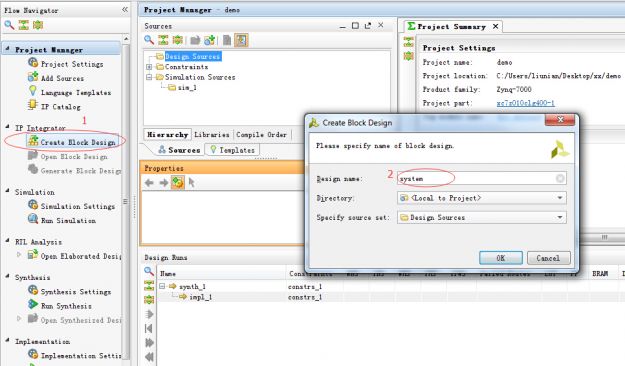Select Design Sources in Sources tree
The width and height of the screenshot is (625, 366).
193,56
